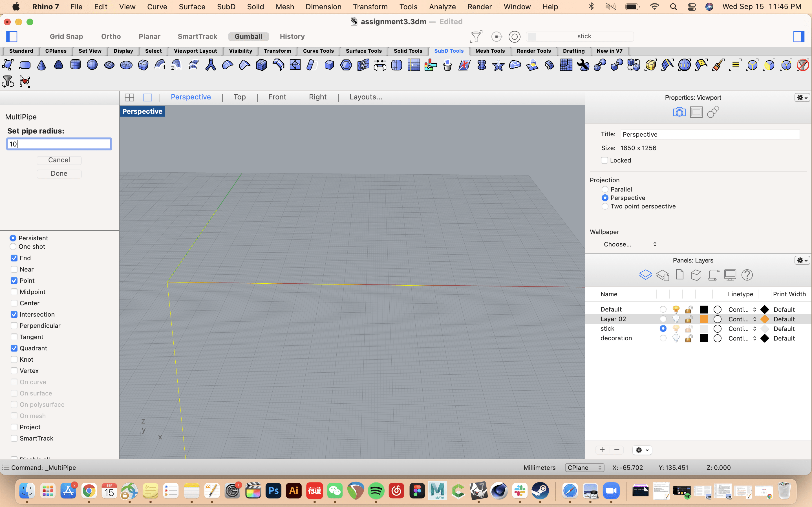Click the Done button in MultiPipe

tap(59, 173)
